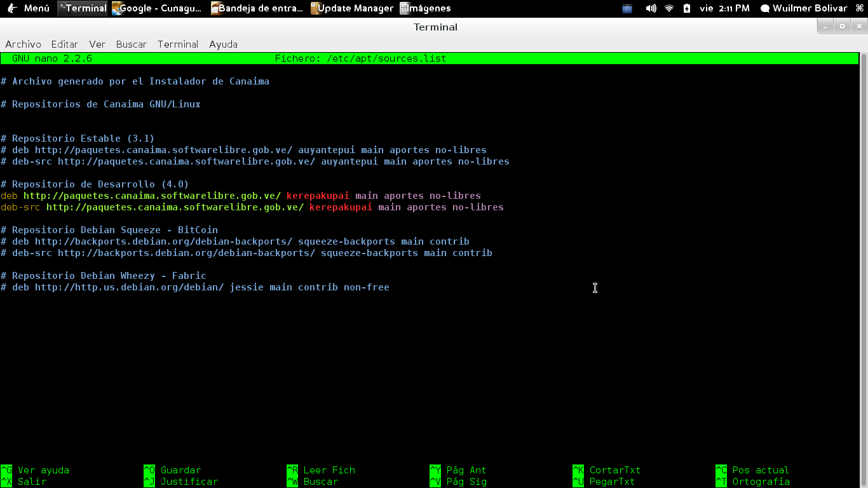This screenshot has width=868, height=488.
Task: Minimize the Terminal window
Action: point(825,27)
